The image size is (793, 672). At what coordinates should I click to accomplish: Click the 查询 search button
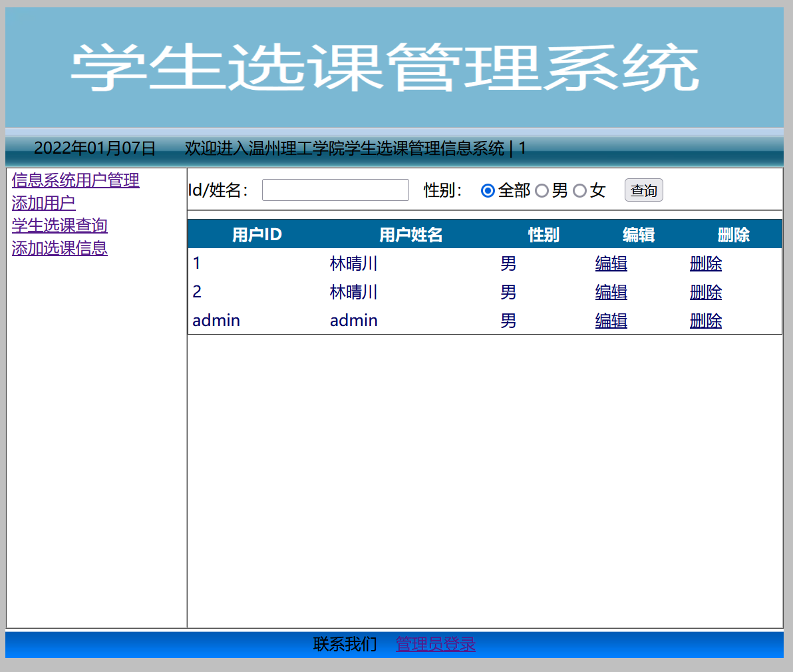point(644,190)
